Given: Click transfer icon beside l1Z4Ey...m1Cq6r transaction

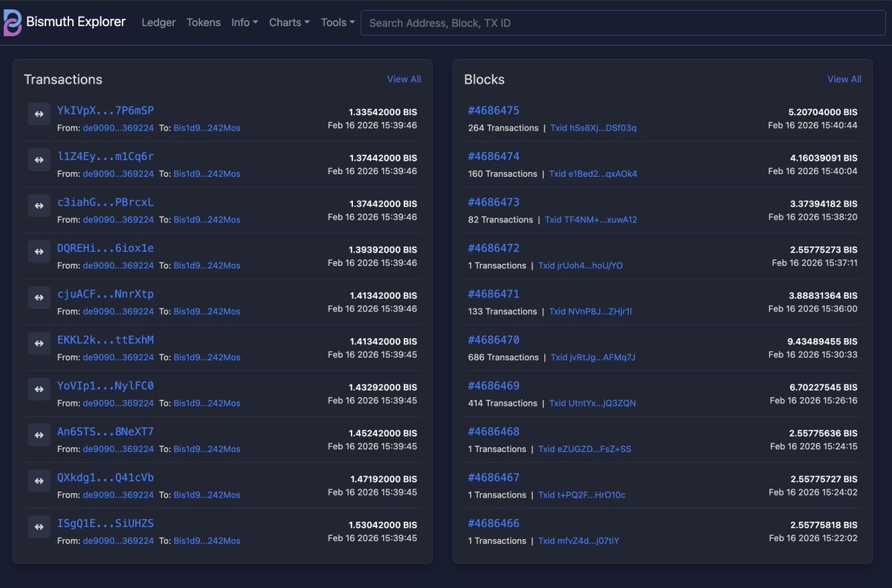Looking at the screenshot, I should [x=39, y=160].
